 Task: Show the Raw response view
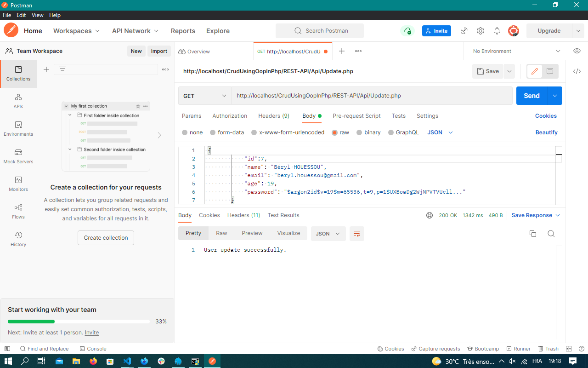coord(221,233)
